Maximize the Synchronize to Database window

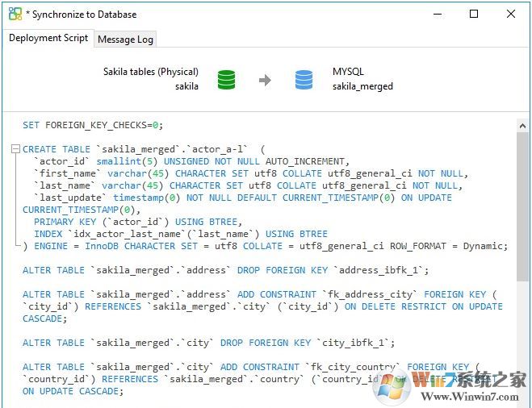474,14
